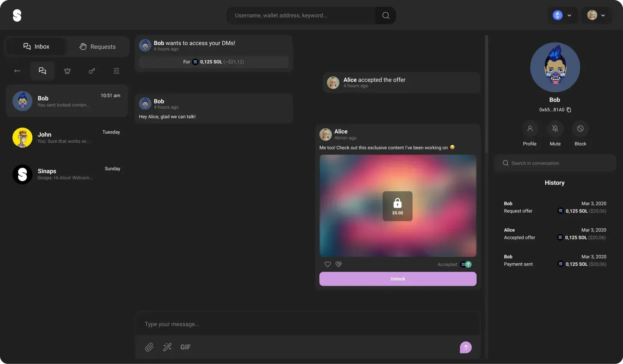Open the magic wand AI tool

[x=167, y=347]
